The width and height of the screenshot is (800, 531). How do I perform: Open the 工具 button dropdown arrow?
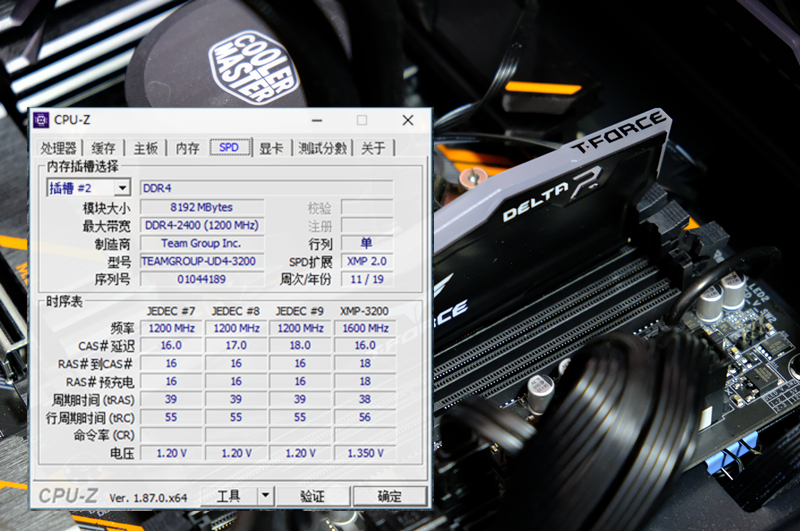265,495
